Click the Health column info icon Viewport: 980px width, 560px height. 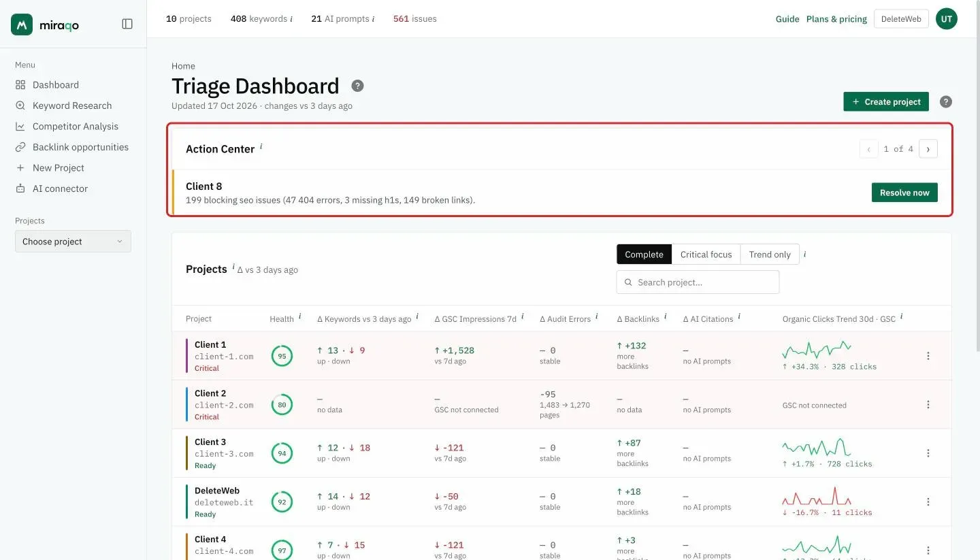tap(299, 316)
